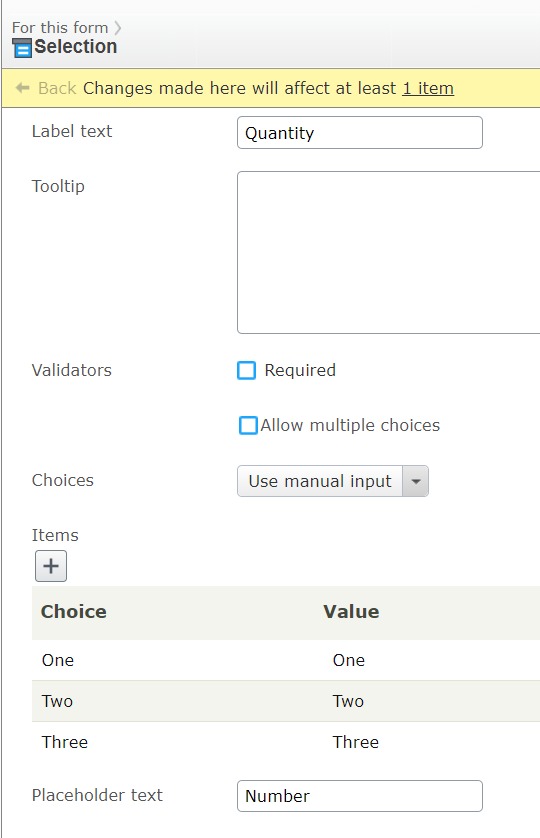Screen dimensions: 540x838
Task: Select the Two choice row
Action: pyautogui.click(x=286, y=701)
